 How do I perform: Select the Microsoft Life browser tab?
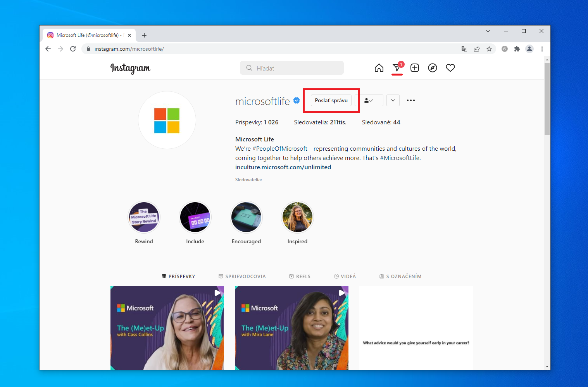pyautogui.click(x=89, y=35)
